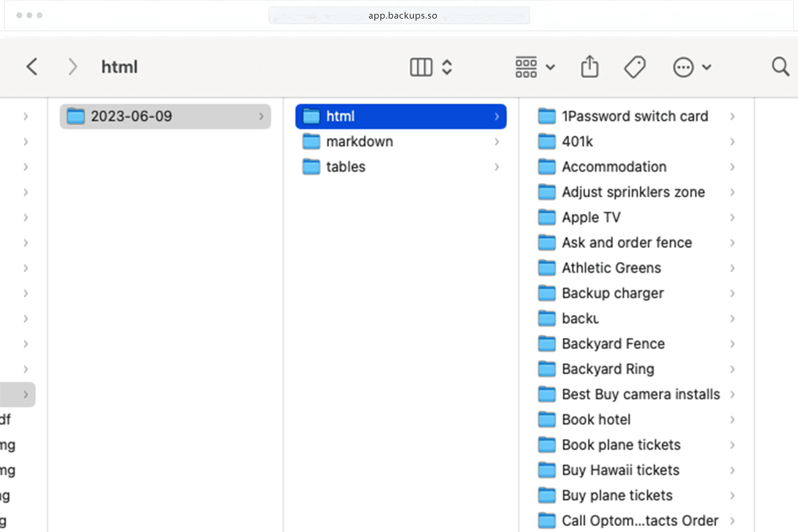The image size is (798, 532).
Task: Click the back navigation arrow
Action: (31, 66)
